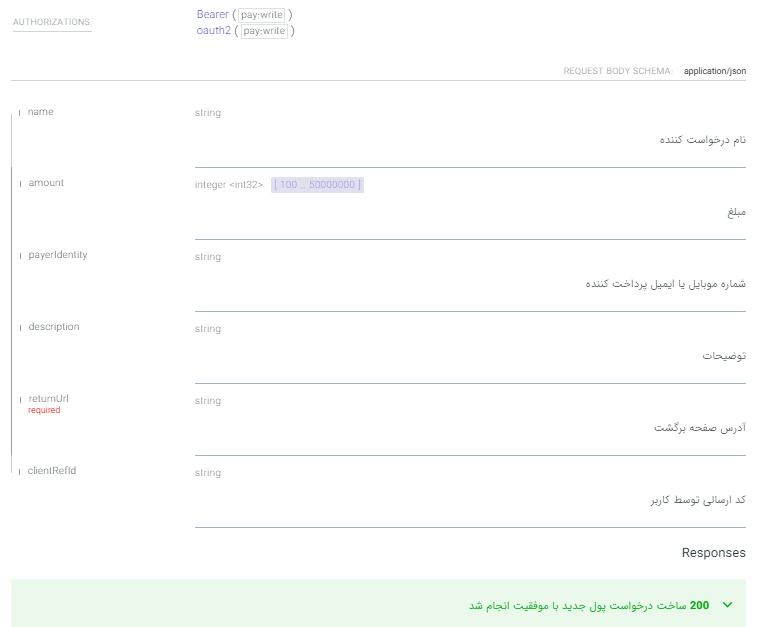Image resolution: width=767 pixels, height=627 pixels.
Task: Click the application/json content type
Action: pyautogui.click(x=715, y=72)
